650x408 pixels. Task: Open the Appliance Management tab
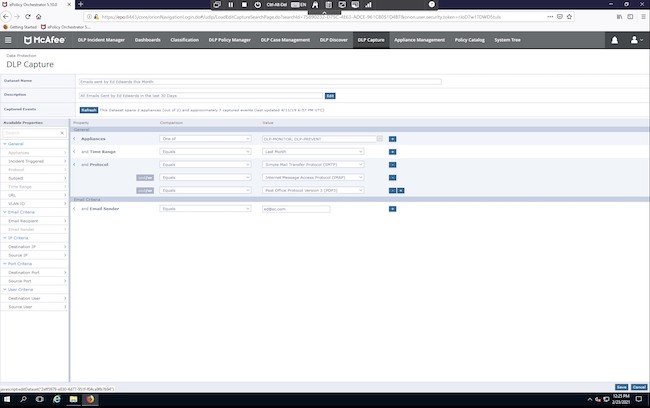[x=420, y=40]
